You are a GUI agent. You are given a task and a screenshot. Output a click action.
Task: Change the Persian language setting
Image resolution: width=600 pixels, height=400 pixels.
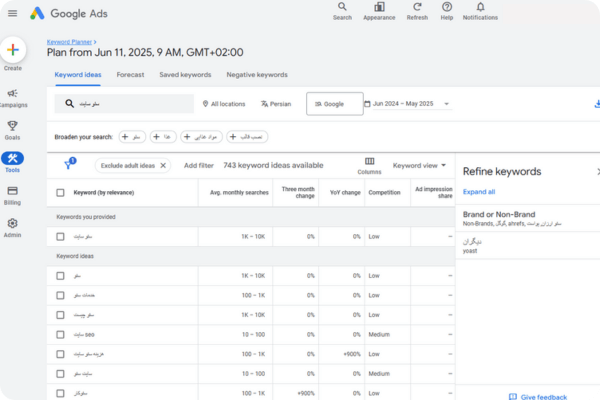point(276,104)
